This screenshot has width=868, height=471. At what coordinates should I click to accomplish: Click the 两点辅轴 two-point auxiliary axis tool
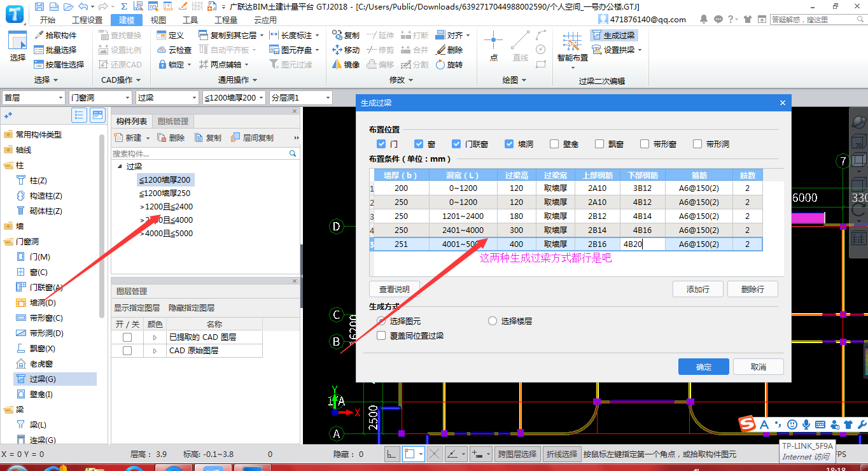(x=224, y=65)
